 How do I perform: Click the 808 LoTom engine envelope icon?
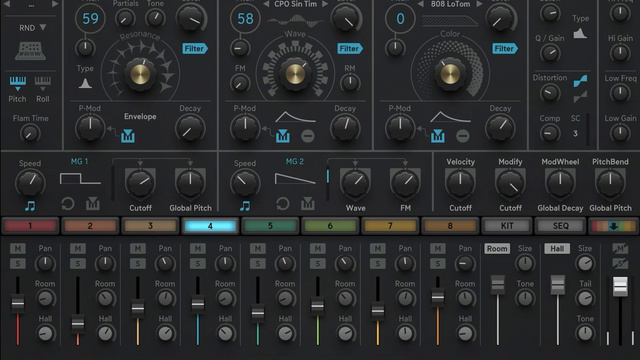point(438,136)
